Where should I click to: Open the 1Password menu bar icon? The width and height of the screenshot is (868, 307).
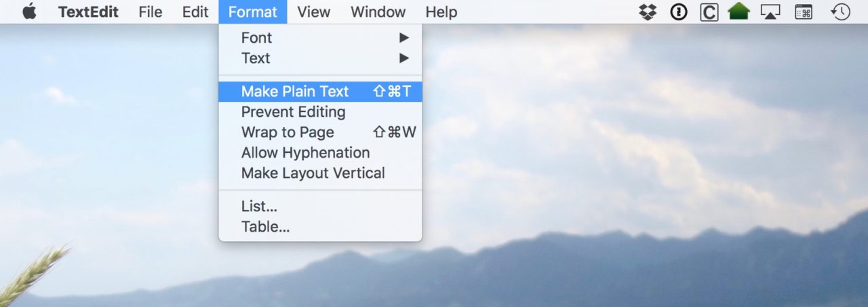[x=679, y=12]
